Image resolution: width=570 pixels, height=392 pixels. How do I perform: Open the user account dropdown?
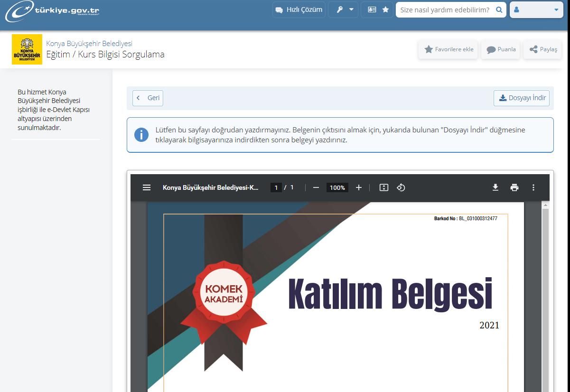(x=537, y=9)
